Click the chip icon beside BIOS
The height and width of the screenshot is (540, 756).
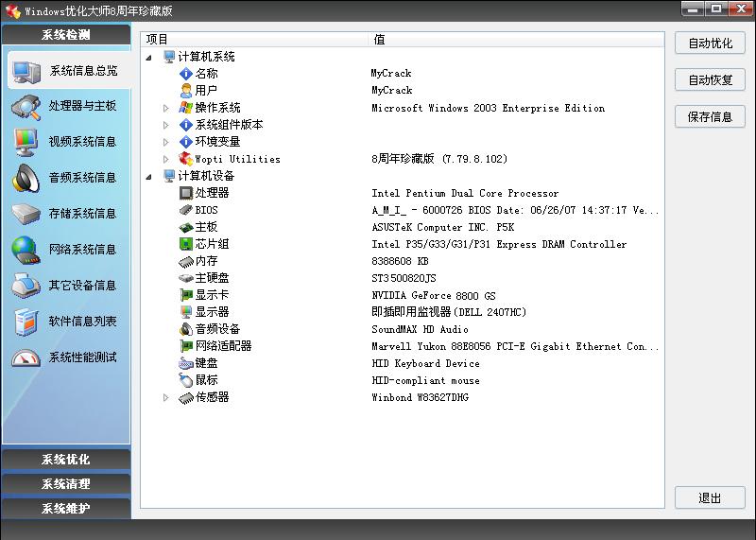pos(186,210)
